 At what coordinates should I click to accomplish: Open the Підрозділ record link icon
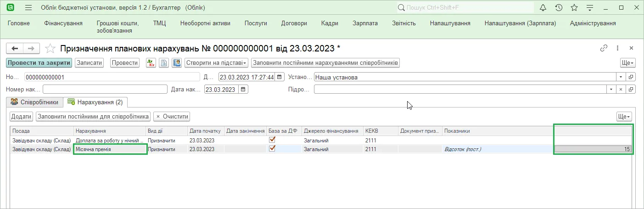[631, 90]
